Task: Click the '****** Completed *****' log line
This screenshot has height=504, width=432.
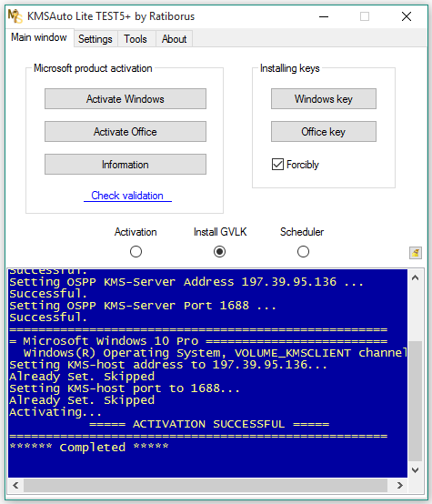Action: [x=89, y=448]
